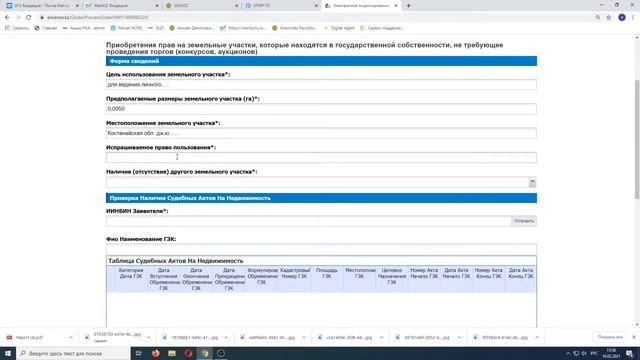The height and width of the screenshot is (360, 640).
Task: Click the Дата Вступления Обременения column header
Action: pos(164,279)
